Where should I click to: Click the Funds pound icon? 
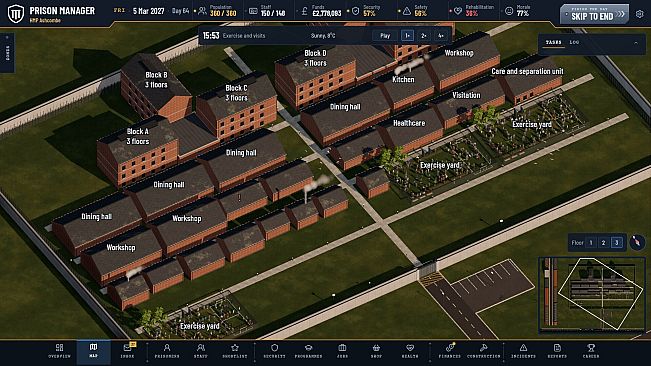click(304, 11)
